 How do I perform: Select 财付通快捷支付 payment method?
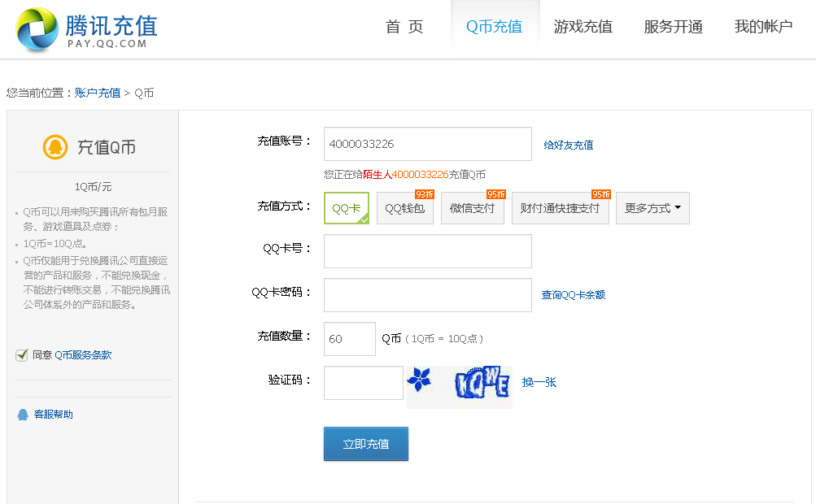coord(561,208)
